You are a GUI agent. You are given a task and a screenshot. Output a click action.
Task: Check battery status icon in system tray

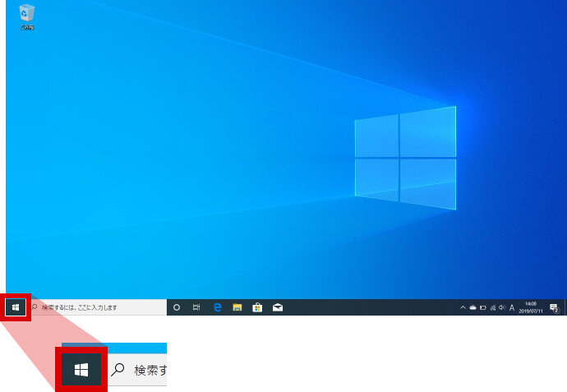pos(482,307)
